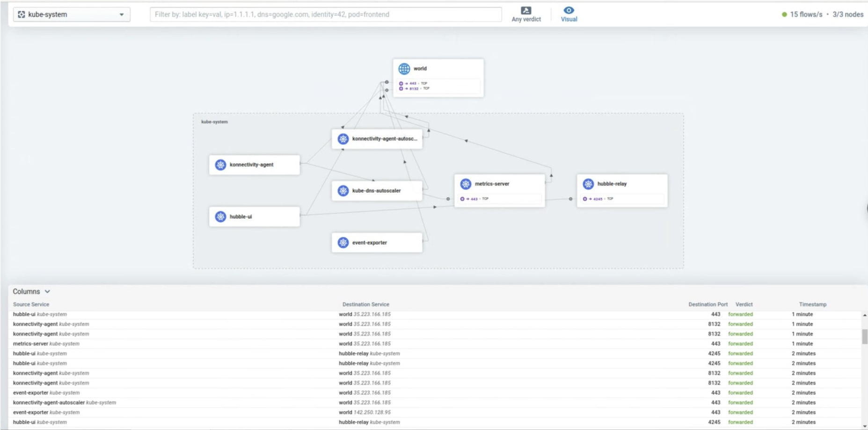
Task: Click the namespace icon beside kube-system
Action: (x=21, y=14)
